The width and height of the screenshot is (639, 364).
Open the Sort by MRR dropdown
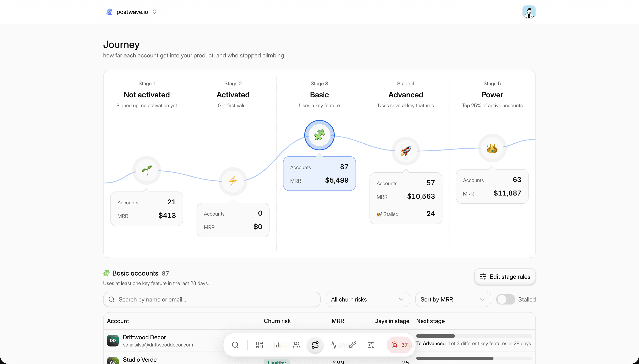click(453, 299)
